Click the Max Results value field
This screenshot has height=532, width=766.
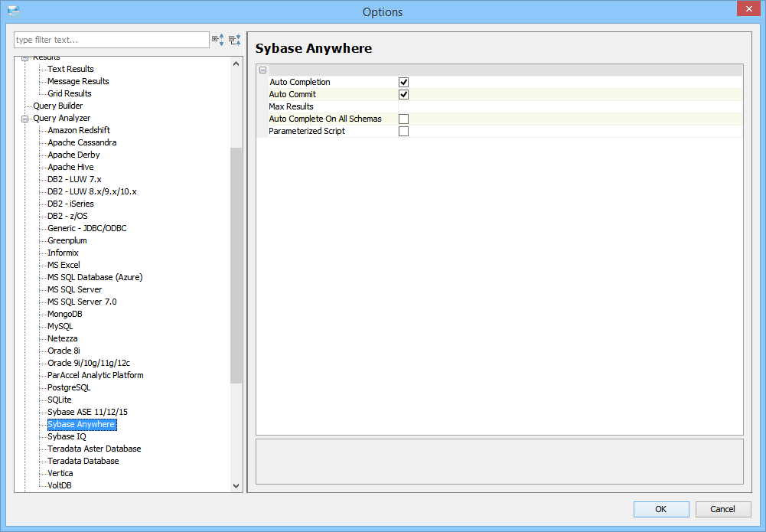pyautogui.click(x=570, y=106)
